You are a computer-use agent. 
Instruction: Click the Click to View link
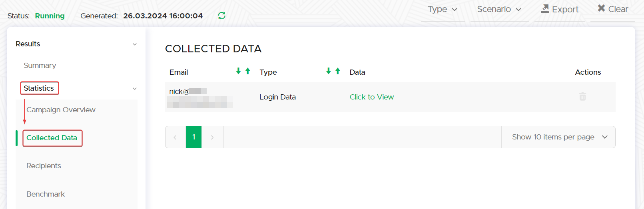coord(371,97)
